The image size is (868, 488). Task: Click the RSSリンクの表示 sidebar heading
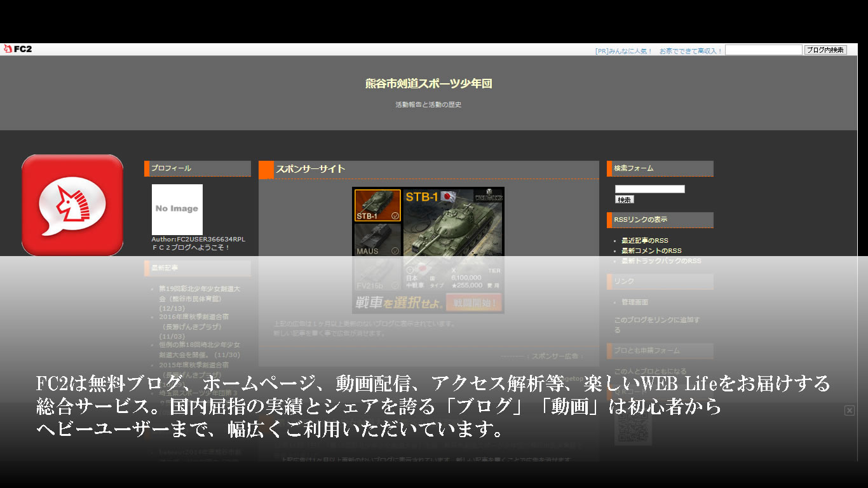(641, 220)
